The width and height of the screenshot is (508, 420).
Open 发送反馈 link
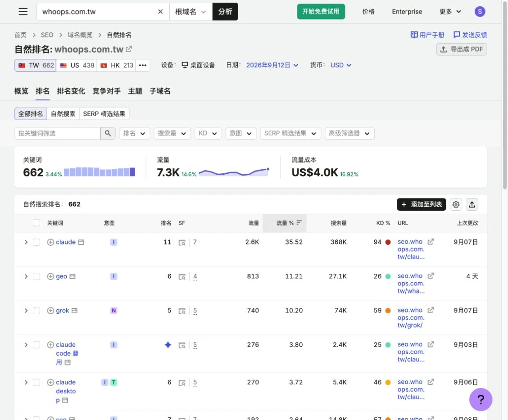click(470, 35)
